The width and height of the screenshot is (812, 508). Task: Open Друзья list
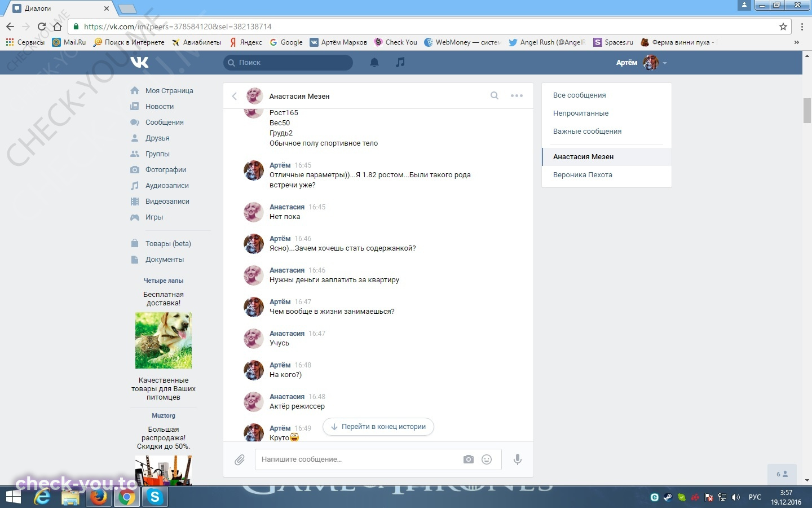[x=150, y=138]
